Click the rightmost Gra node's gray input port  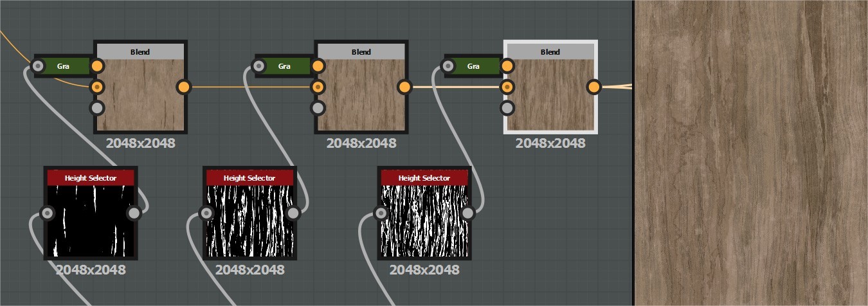pos(448,66)
